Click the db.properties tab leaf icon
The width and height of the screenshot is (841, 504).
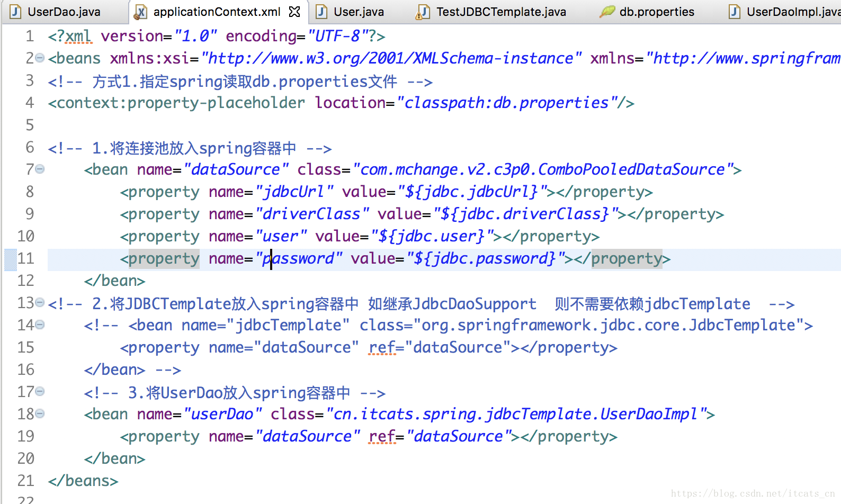[607, 12]
